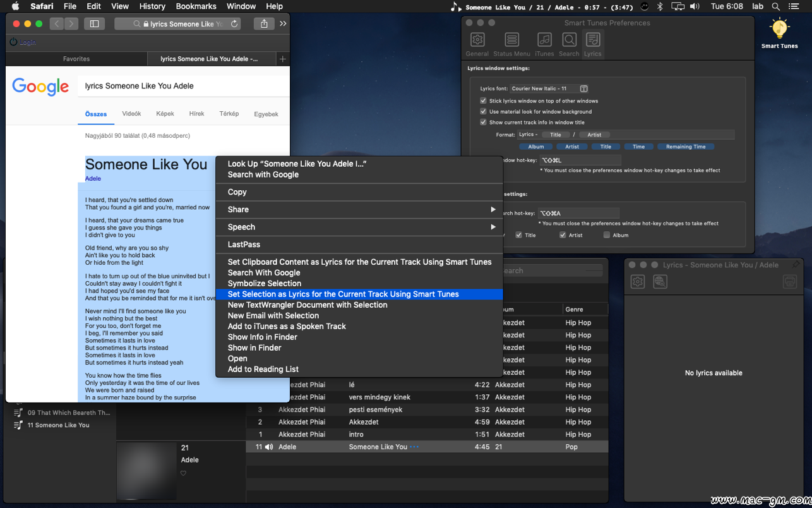Viewport: 812px width, 508px height.
Task: Switch to Favorites Safari tab
Action: pos(76,59)
